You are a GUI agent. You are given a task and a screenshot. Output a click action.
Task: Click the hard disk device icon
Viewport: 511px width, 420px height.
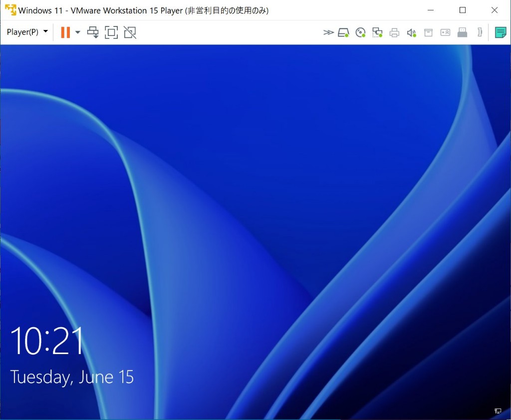[343, 33]
